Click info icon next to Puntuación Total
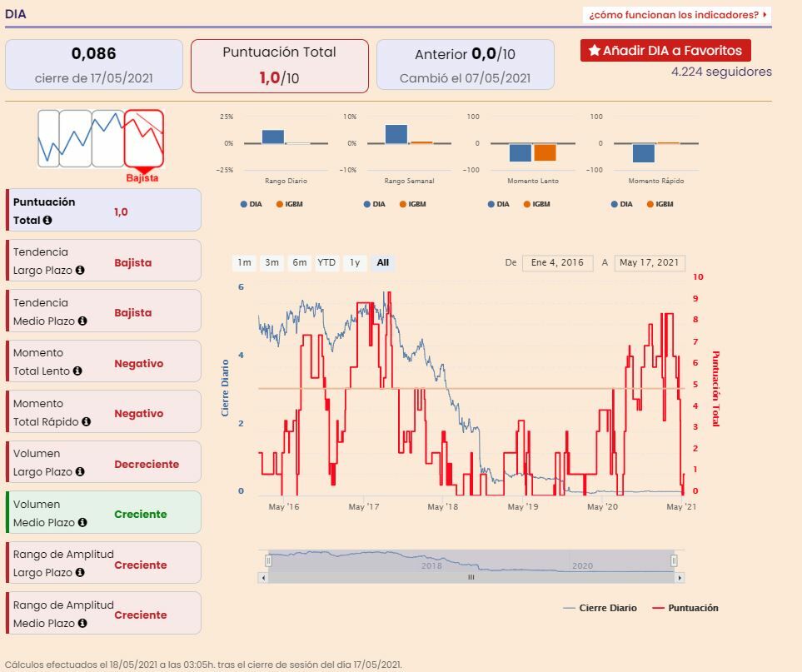Viewport: 802px width, 672px height. coord(47,220)
